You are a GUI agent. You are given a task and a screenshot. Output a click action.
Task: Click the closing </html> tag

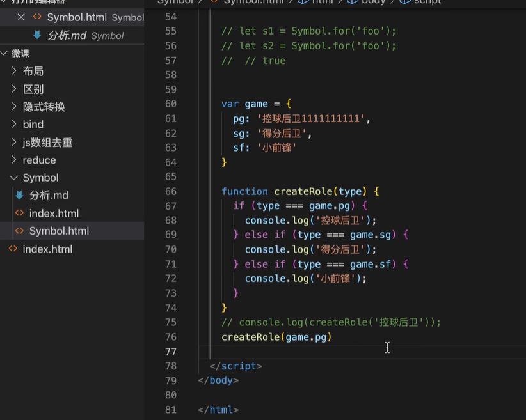(x=218, y=410)
